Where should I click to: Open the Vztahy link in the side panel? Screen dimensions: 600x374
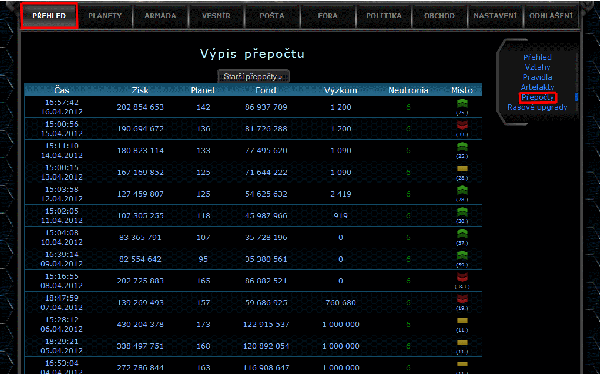coord(537,67)
